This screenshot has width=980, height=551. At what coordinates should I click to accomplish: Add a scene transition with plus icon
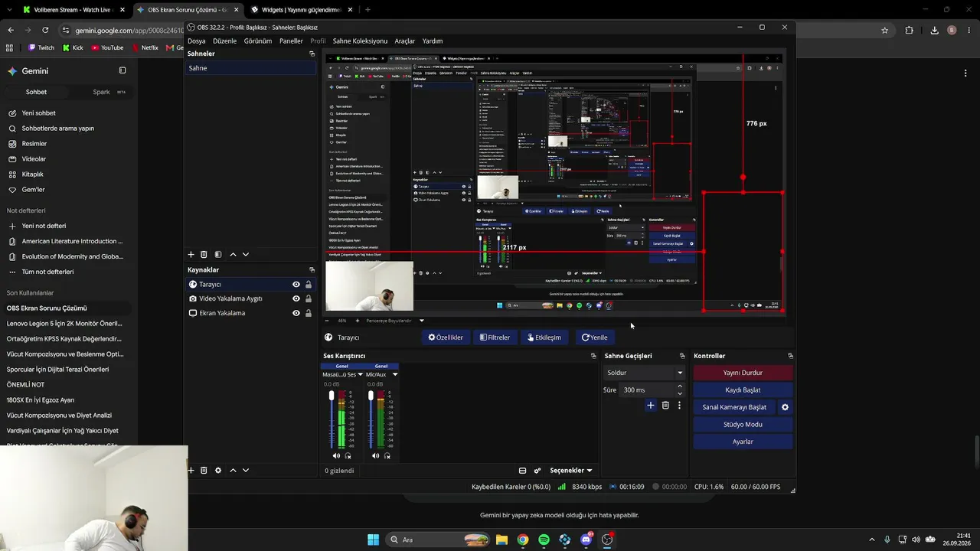click(x=651, y=405)
